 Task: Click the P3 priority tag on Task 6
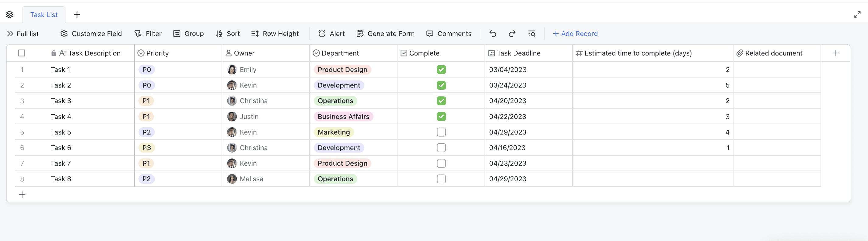click(x=147, y=148)
